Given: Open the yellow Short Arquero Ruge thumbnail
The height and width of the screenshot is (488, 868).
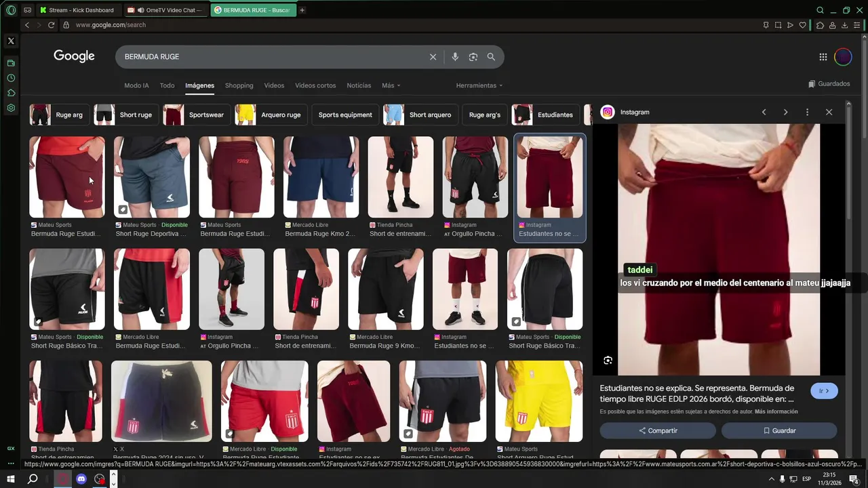Looking at the screenshot, I should [539, 401].
